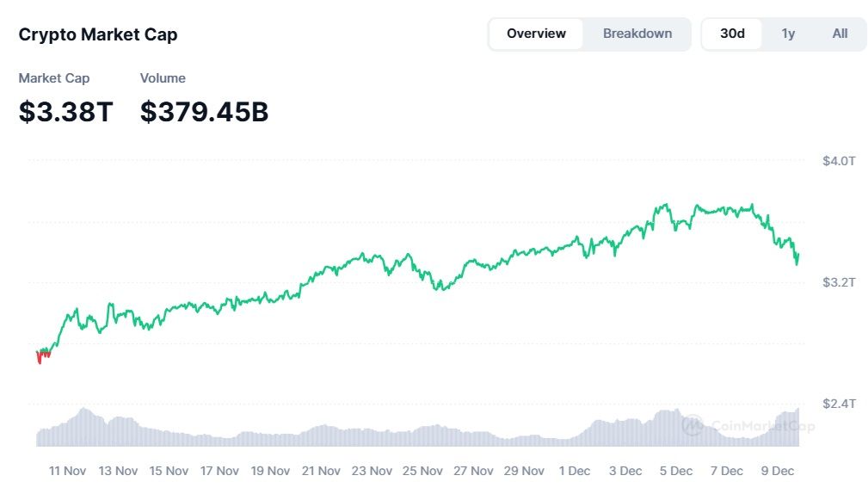Click the 11 Nov date marker

tap(67, 471)
